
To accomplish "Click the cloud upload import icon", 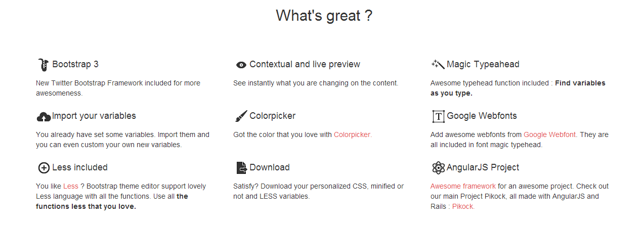I will pos(44,117).
